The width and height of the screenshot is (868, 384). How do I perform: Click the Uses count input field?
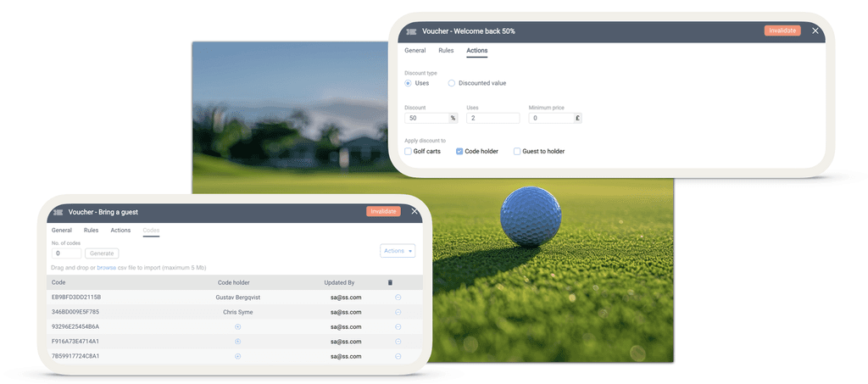(492, 118)
